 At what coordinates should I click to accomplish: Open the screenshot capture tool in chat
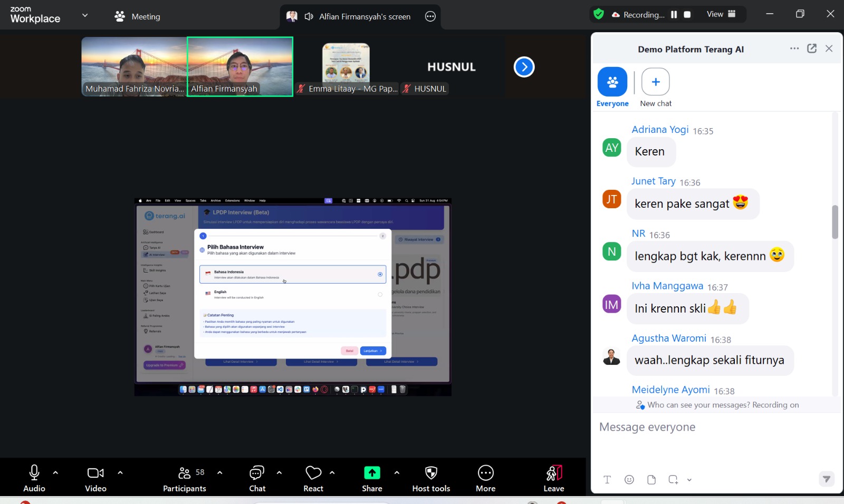click(673, 479)
